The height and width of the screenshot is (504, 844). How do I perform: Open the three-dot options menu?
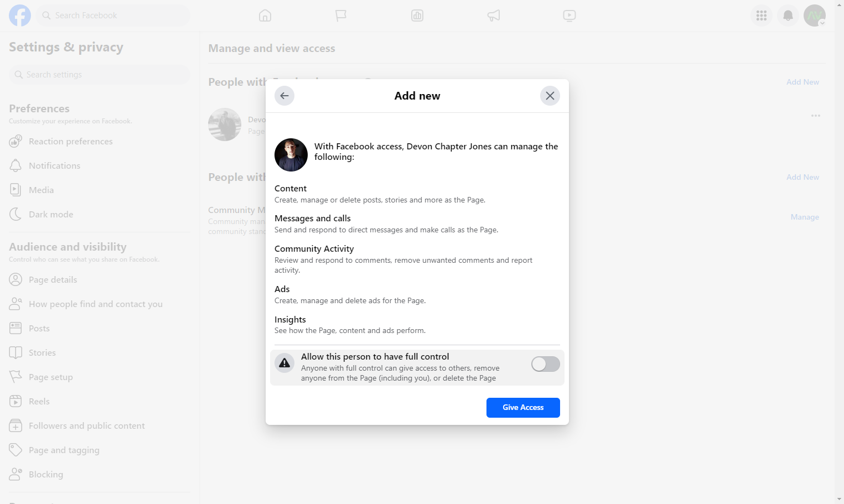[816, 116]
